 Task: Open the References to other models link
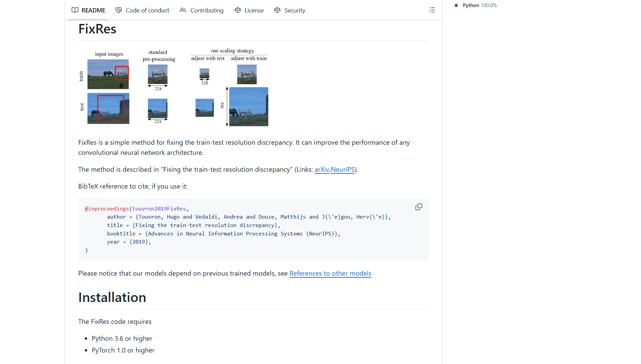click(330, 273)
